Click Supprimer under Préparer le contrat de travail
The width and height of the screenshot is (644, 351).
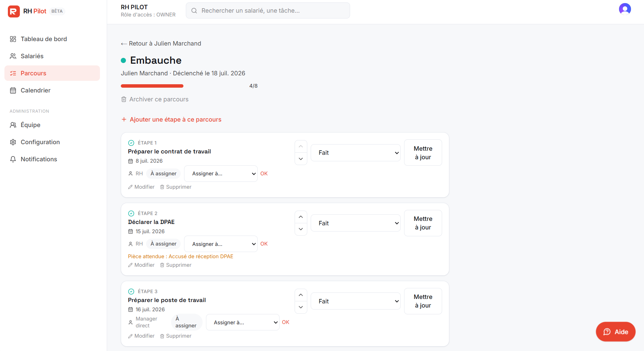pos(176,187)
